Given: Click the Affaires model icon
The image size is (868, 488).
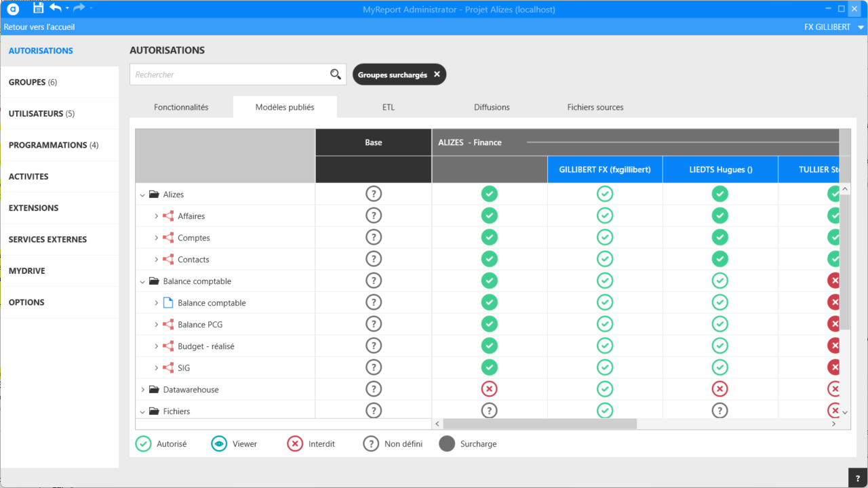Looking at the screenshot, I should (x=168, y=216).
